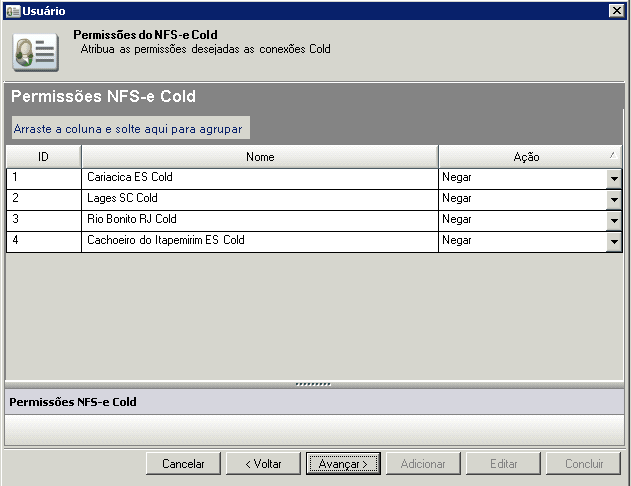Open Ação dropdown for Rio Bonito RJ Cold
Screen dimensions: 631x486
pos(614,220)
